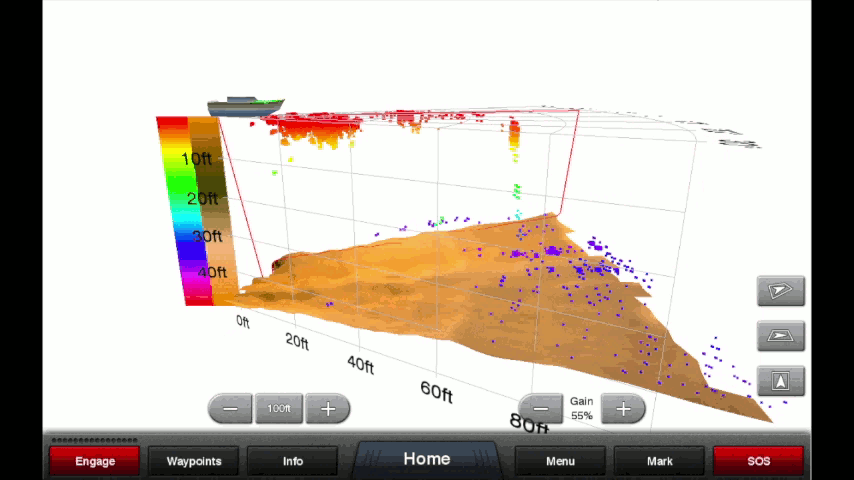Click the boat icon above the sonar view
Screen dimensions: 854x480
246,106
